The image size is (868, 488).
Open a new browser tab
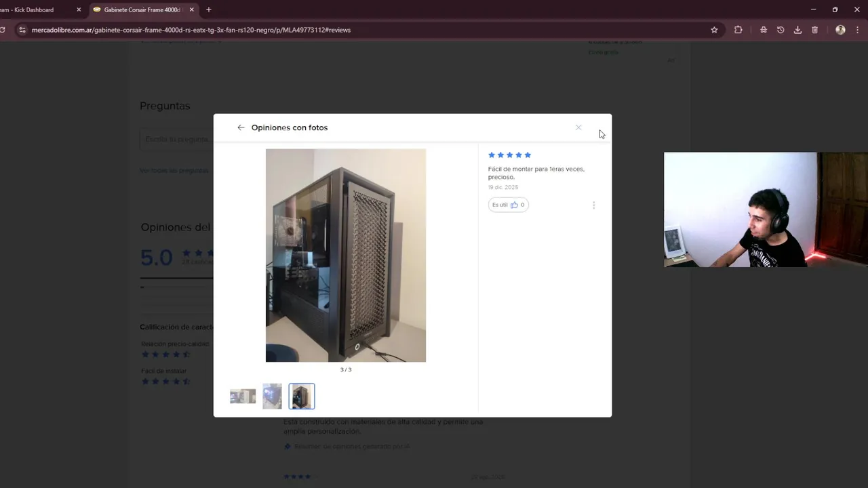pyautogui.click(x=208, y=10)
